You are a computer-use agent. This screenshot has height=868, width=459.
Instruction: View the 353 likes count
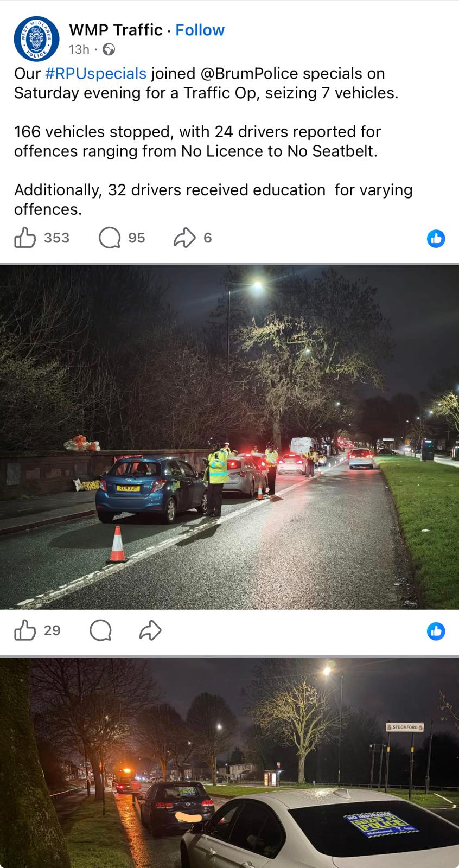(x=56, y=238)
